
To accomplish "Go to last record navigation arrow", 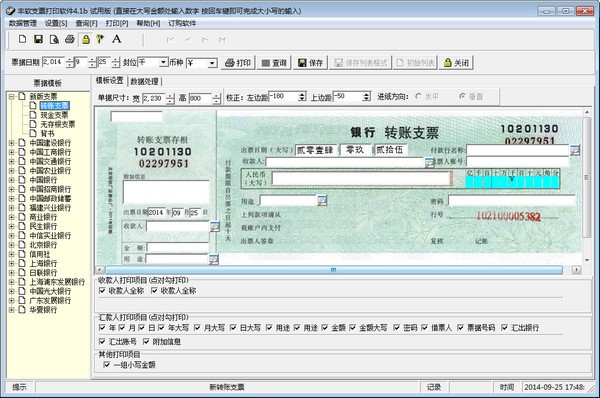I will pos(222,40).
